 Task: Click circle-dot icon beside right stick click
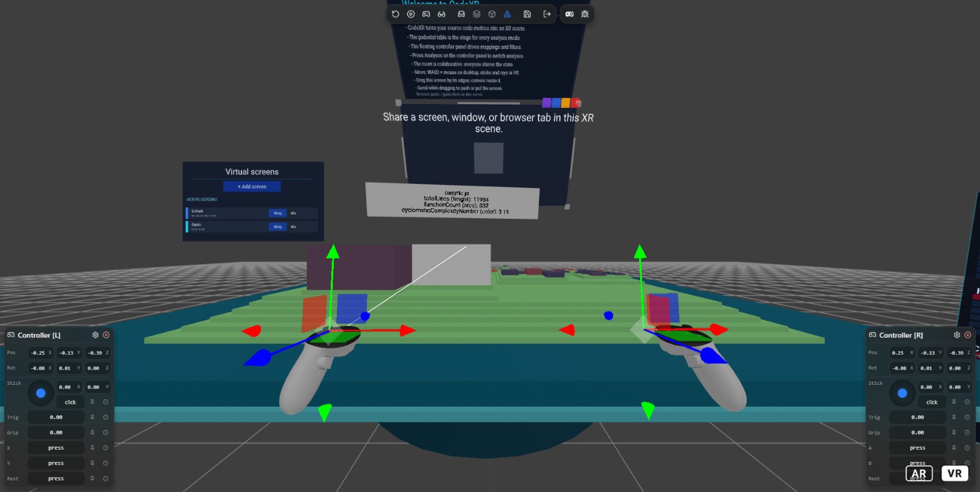(x=967, y=402)
